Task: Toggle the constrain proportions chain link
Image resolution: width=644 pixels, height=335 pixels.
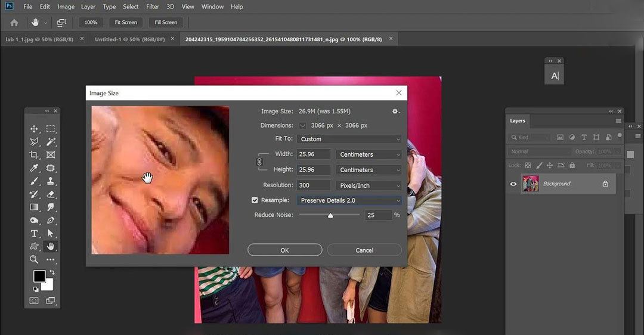Action: pos(259,162)
